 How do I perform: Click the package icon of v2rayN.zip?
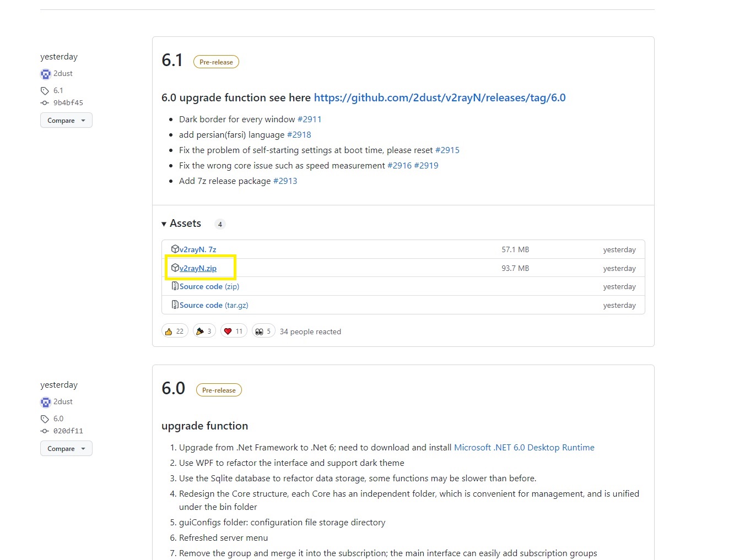coord(175,268)
